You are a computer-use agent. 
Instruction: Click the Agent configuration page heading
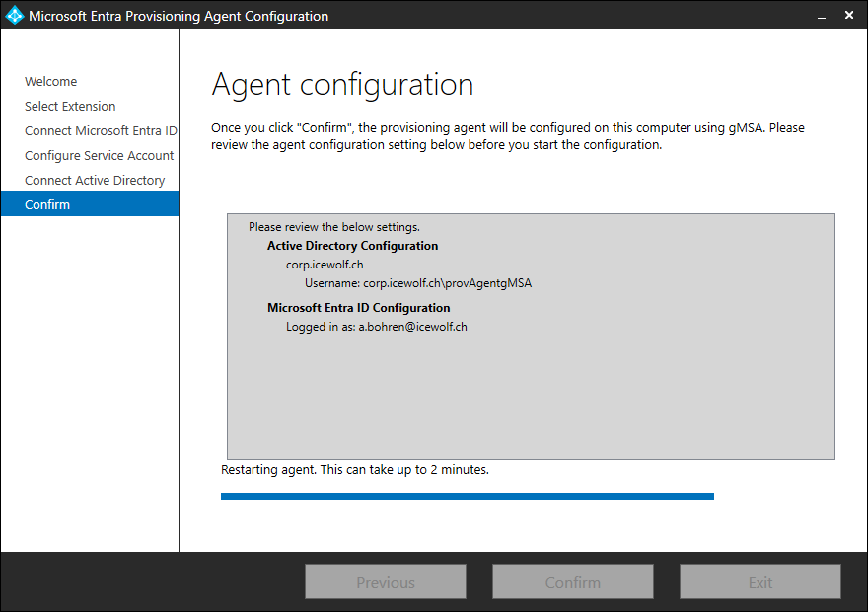pos(342,85)
